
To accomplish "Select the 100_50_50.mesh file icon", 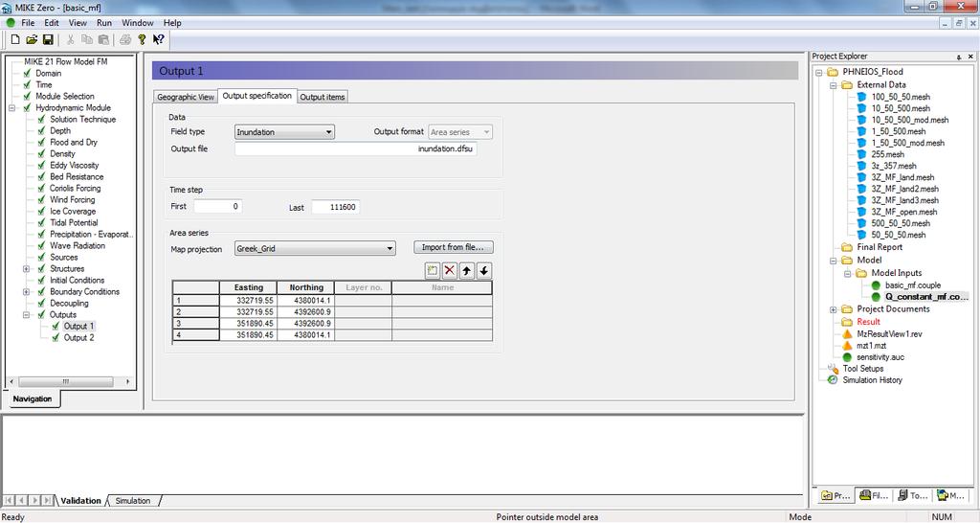I will [862, 97].
